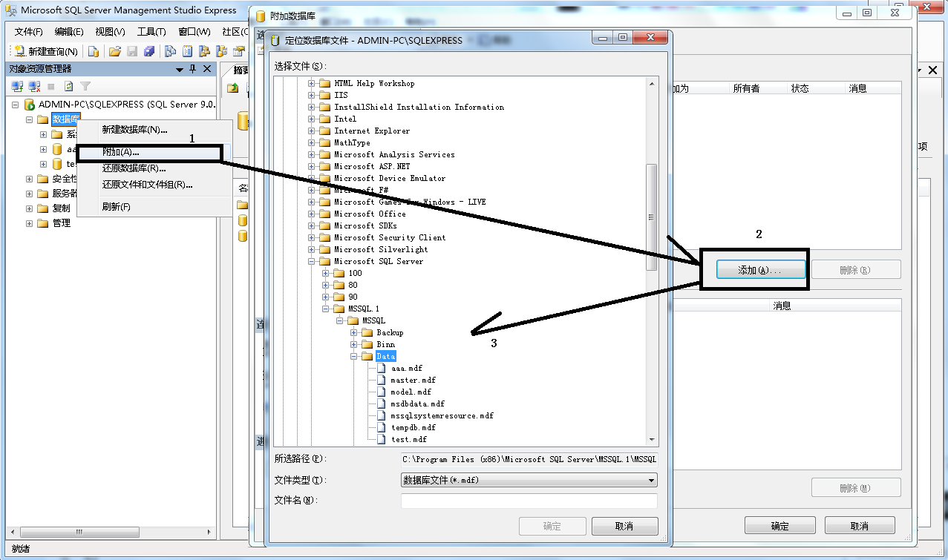The width and height of the screenshot is (948, 560).
Task: Click the pin icon of 对象资源管理器 panel
Action: point(192,68)
